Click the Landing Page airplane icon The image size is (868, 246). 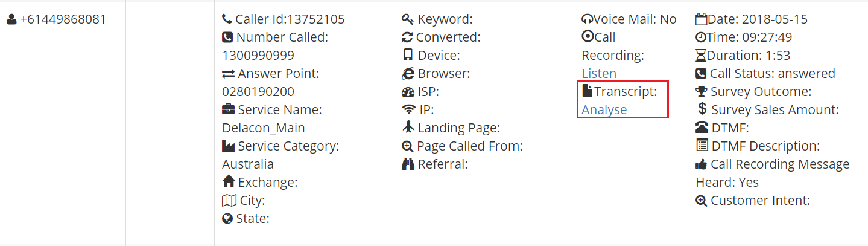click(x=408, y=128)
